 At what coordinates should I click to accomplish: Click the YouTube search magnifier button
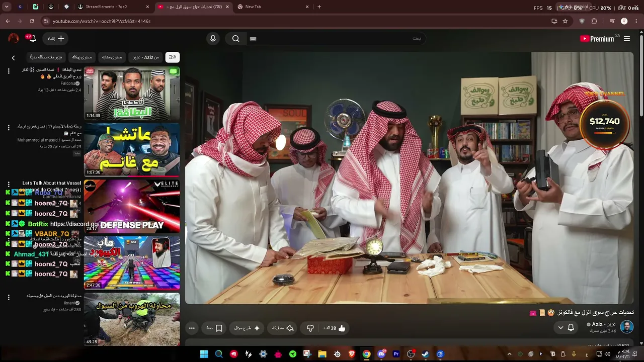(x=235, y=39)
